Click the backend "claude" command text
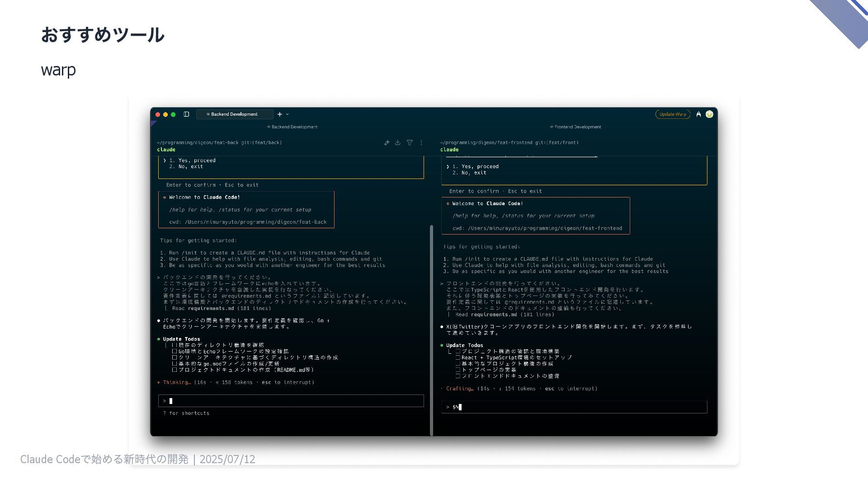Screen dimensions: 868x488 pos(166,150)
